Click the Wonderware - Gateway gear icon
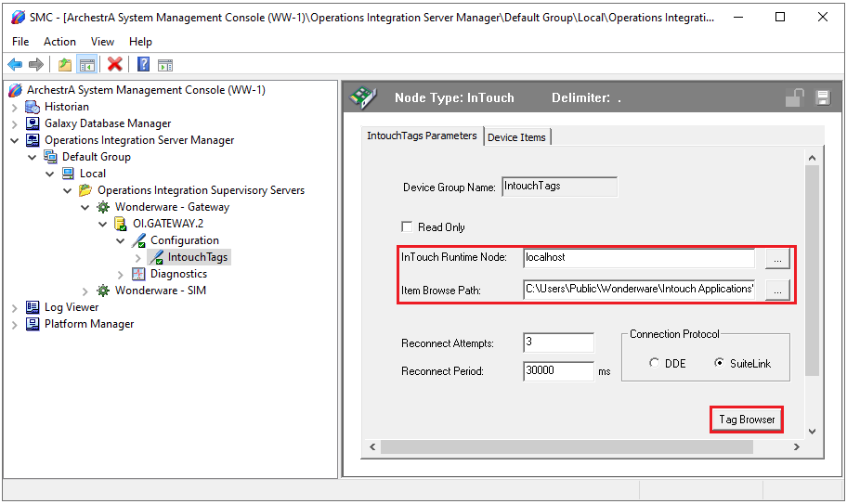The height and width of the screenshot is (504, 847). point(103,207)
